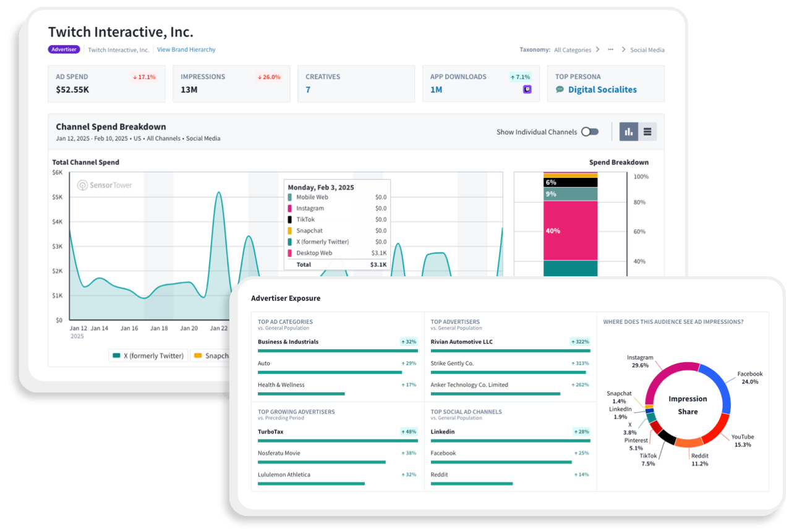797x532 pixels.
Task: Click the Sensor Tower logo watermark
Action: [104, 185]
